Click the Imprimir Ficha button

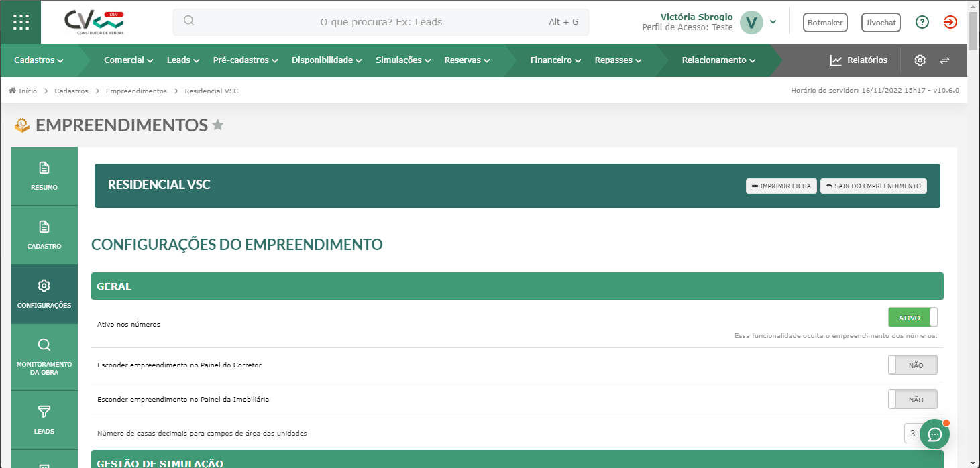[x=781, y=186]
